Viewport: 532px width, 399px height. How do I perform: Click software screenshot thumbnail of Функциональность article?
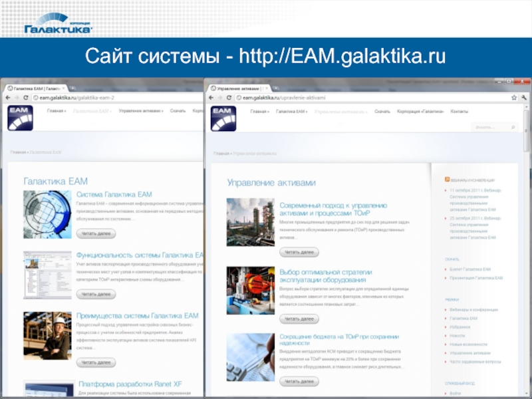click(x=47, y=275)
